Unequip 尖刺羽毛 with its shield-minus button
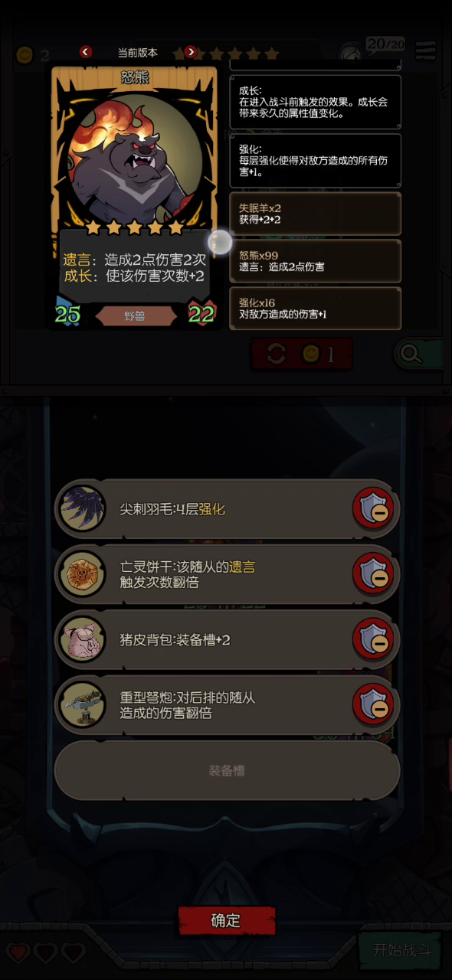Image resolution: width=452 pixels, height=980 pixels. [373, 508]
